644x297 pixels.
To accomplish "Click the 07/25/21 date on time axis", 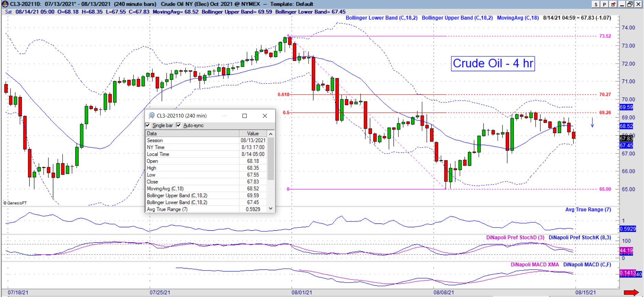I will tap(160, 293).
